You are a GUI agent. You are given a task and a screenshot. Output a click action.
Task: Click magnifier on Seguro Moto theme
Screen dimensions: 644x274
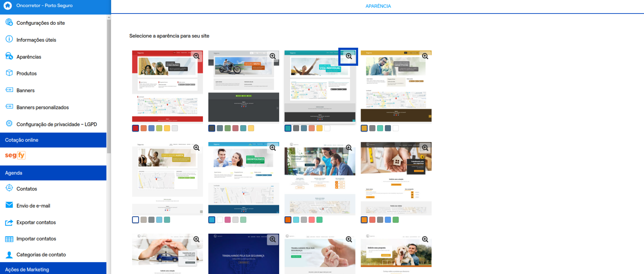[x=273, y=56]
